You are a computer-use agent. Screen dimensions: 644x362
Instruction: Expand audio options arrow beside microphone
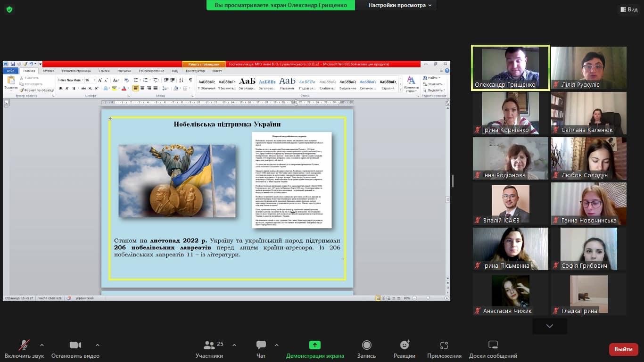coord(42,345)
